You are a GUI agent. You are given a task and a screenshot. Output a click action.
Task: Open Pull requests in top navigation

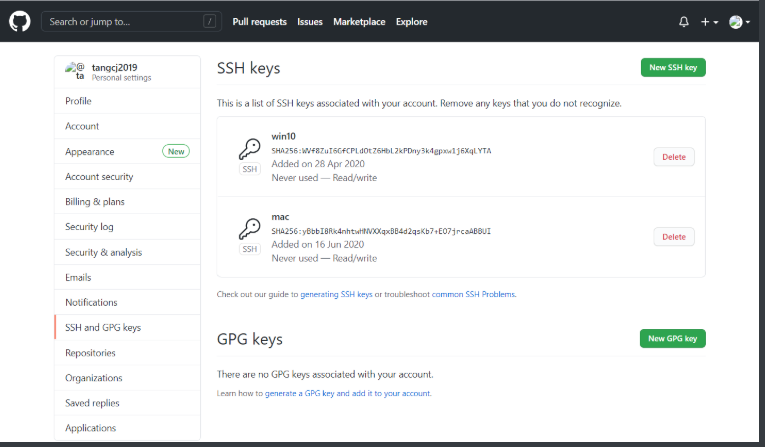coord(260,22)
